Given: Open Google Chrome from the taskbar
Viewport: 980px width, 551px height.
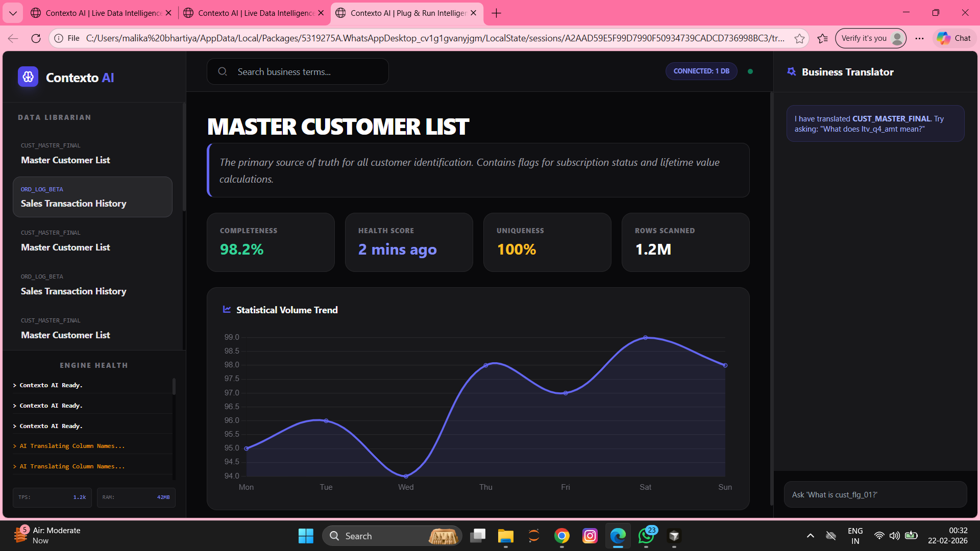Looking at the screenshot, I should click(x=562, y=536).
